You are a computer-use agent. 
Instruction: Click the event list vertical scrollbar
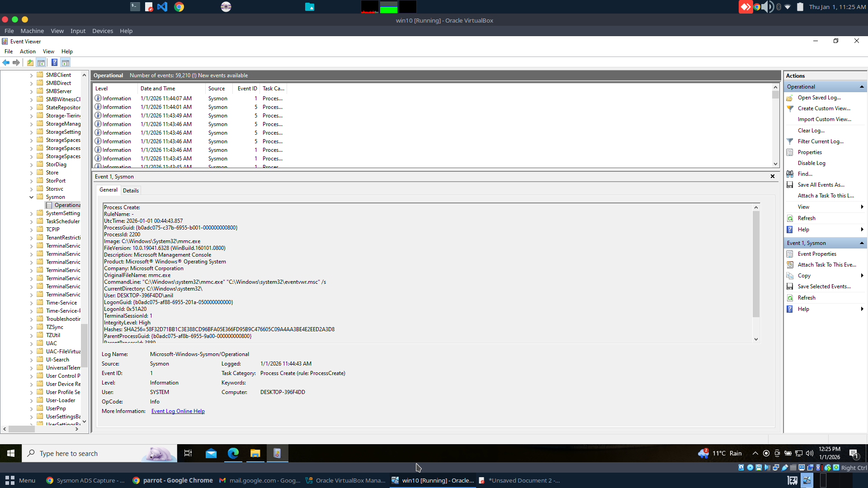pos(775,126)
